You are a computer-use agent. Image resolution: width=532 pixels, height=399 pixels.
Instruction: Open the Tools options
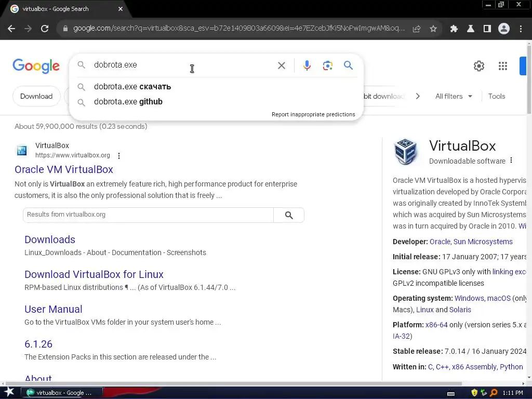tap(496, 96)
